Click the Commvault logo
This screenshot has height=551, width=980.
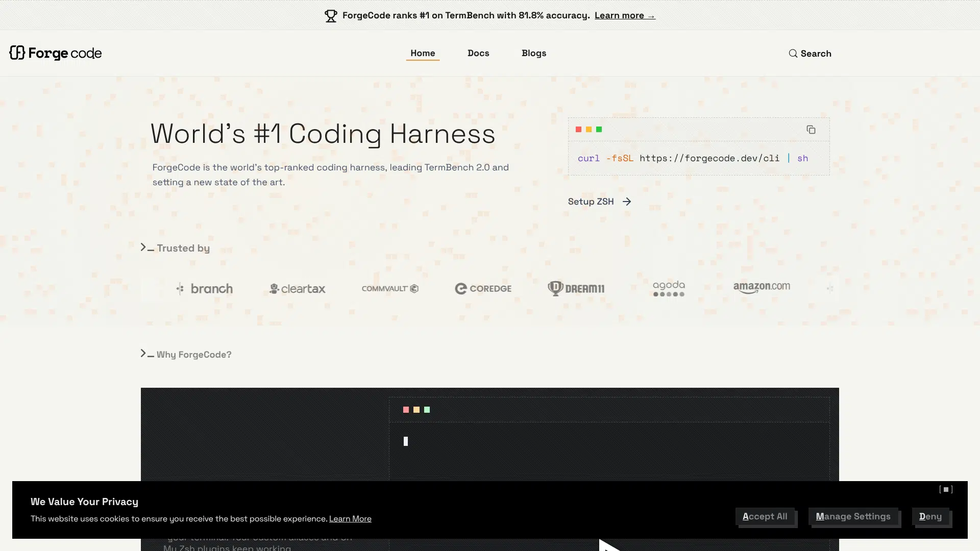390,289
